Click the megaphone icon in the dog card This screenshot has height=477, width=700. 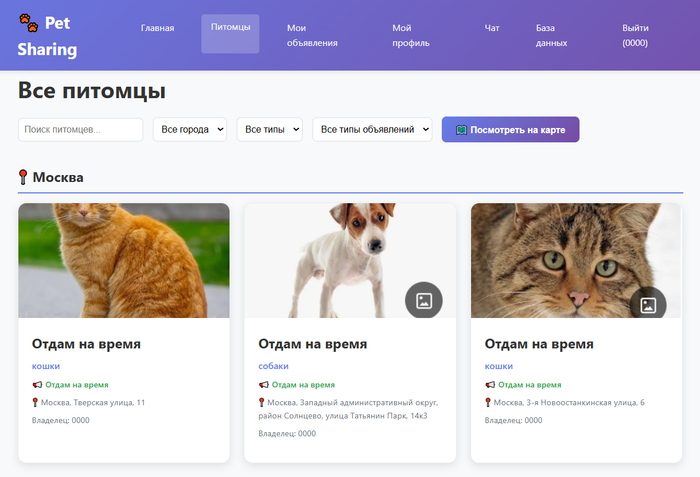click(263, 384)
